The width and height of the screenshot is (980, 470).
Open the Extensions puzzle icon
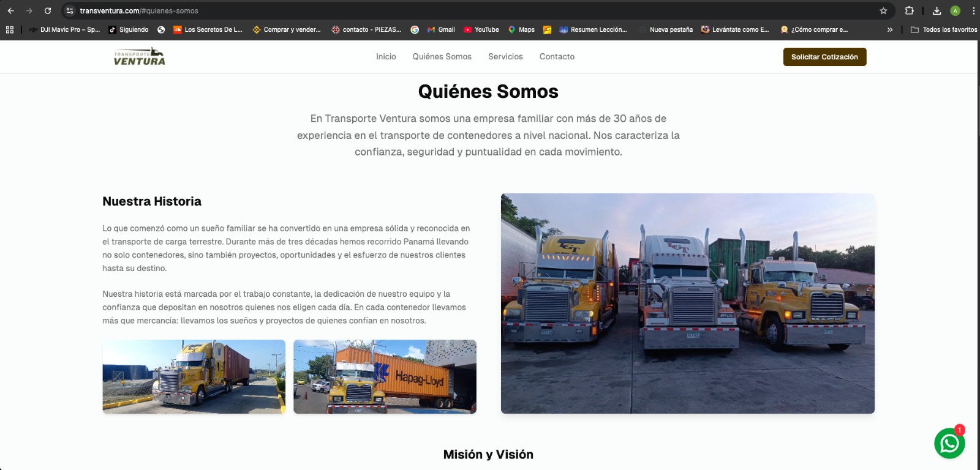coord(909,11)
